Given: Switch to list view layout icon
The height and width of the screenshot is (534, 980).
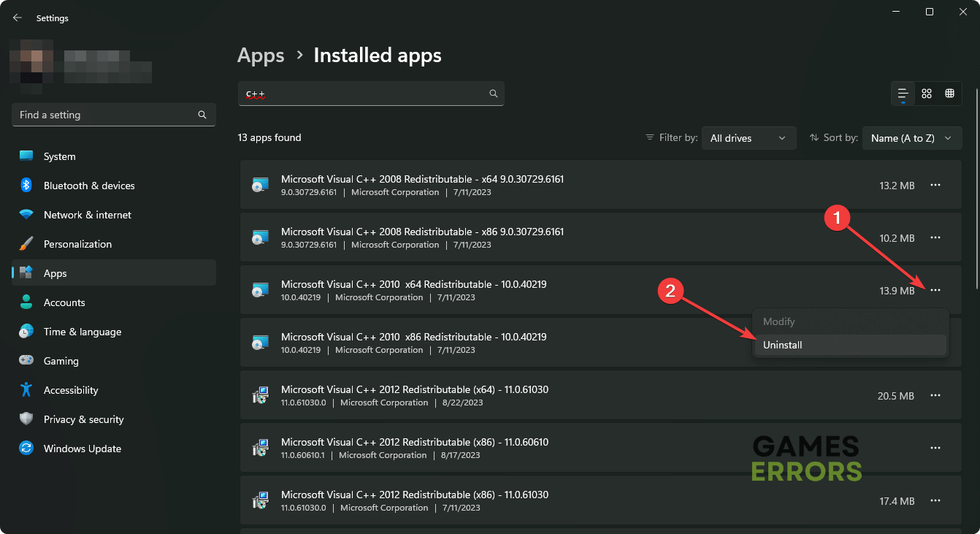Looking at the screenshot, I should pyautogui.click(x=903, y=94).
